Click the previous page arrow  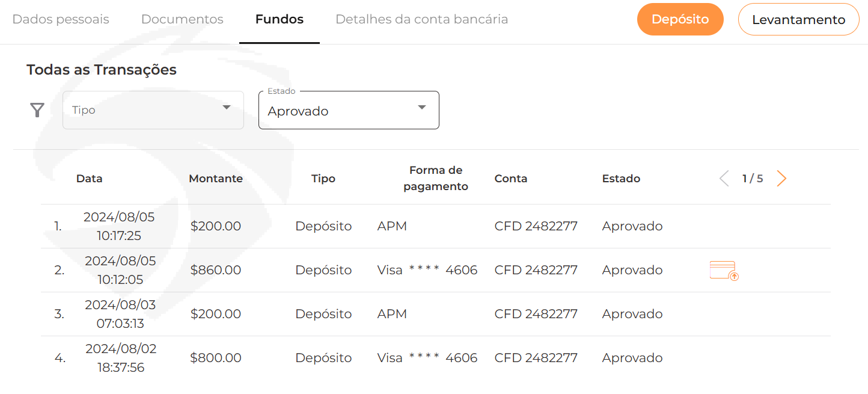[724, 179]
